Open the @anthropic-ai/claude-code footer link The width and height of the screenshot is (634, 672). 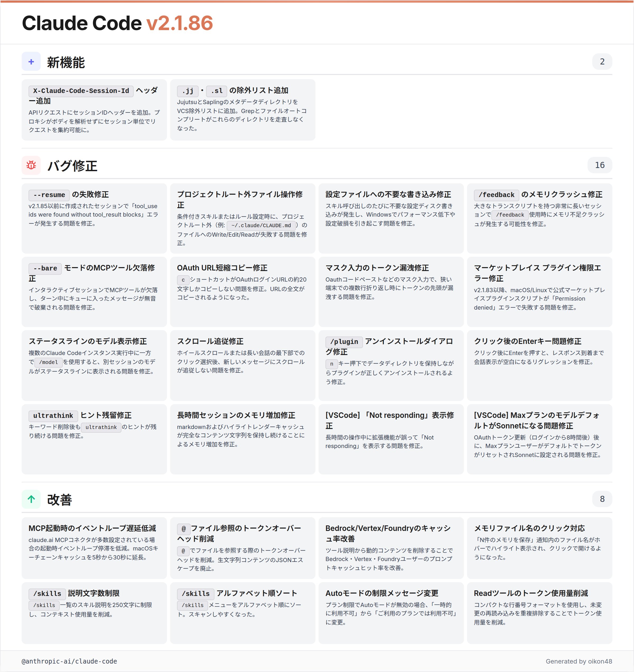(x=69, y=661)
